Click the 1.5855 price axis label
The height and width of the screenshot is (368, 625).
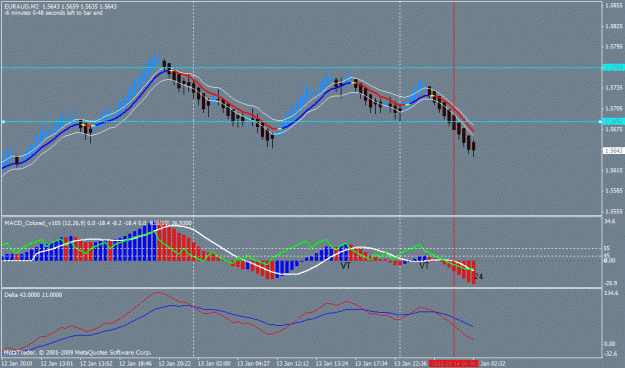tap(614, 6)
